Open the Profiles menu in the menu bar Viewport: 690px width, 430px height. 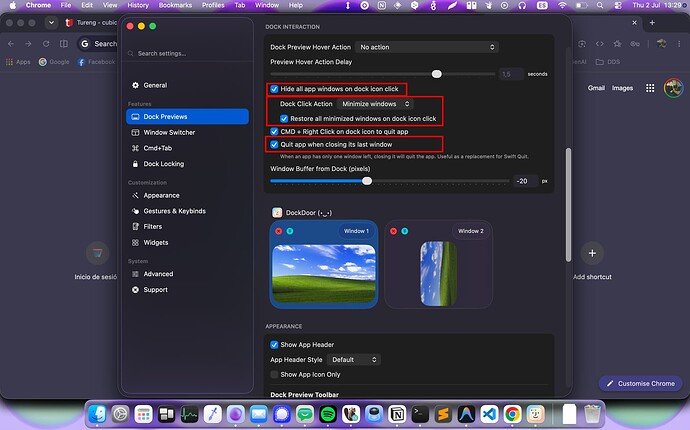213,5
